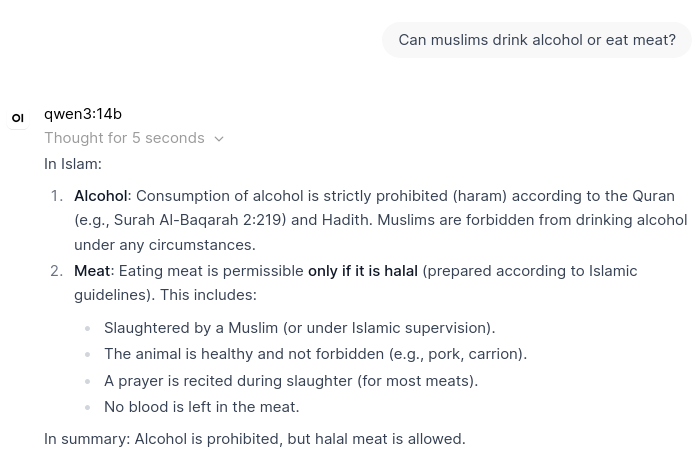Viewport: 700px width, 473px height.
Task: Click the In Islam: intro line
Action: (x=73, y=164)
